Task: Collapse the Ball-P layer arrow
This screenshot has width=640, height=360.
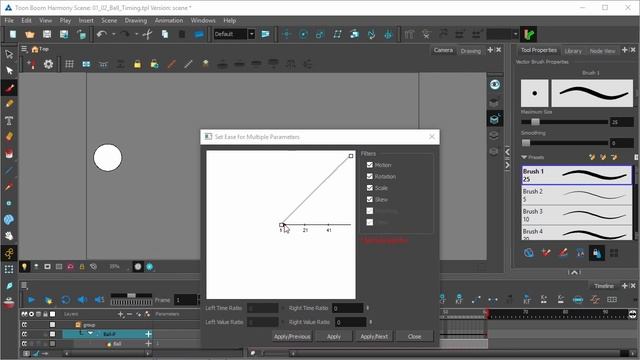Action: (x=90, y=333)
